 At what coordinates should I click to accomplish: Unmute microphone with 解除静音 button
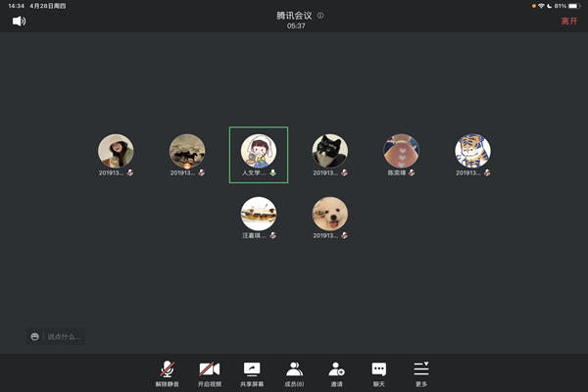(x=168, y=372)
